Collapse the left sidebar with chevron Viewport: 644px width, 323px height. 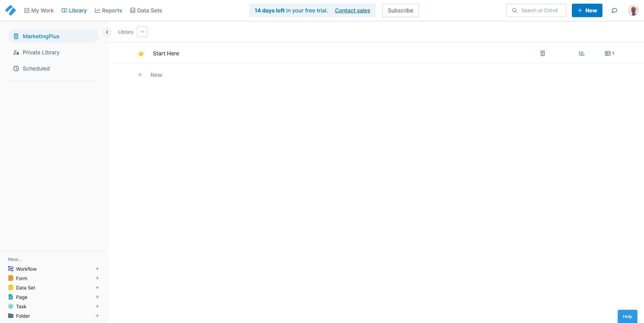pos(107,32)
